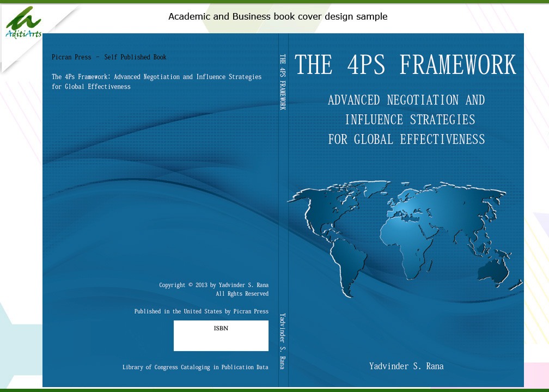Viewport: 549px width, 392px height.
Task: Click the AditiArts logo
Action: [x=23, y=23]
